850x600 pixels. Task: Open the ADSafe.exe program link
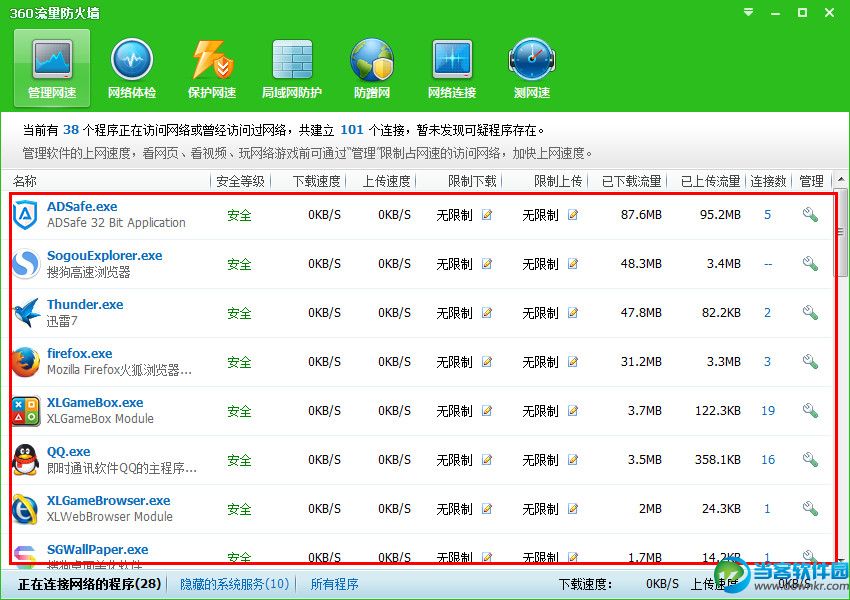pyautogui.click(x=82, y=207)
